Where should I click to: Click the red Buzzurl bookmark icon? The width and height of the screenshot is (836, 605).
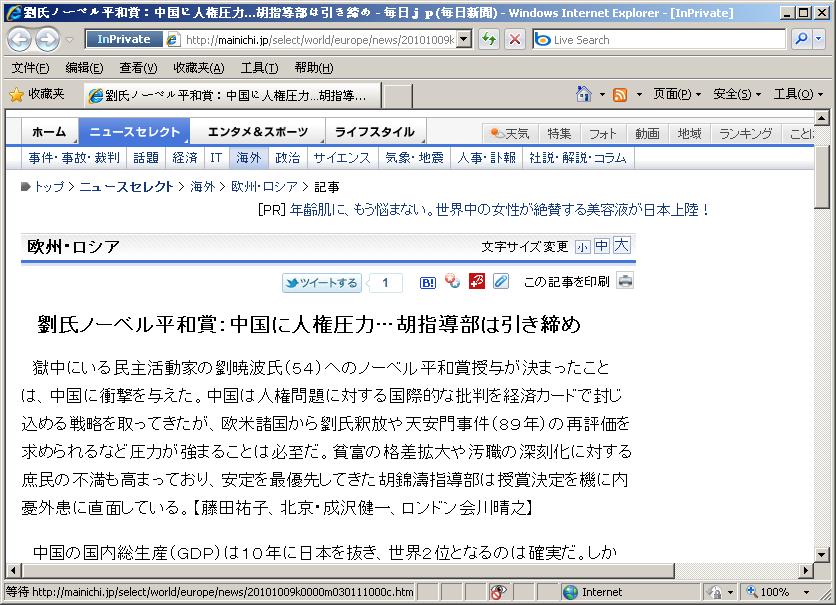pos(477,282)
